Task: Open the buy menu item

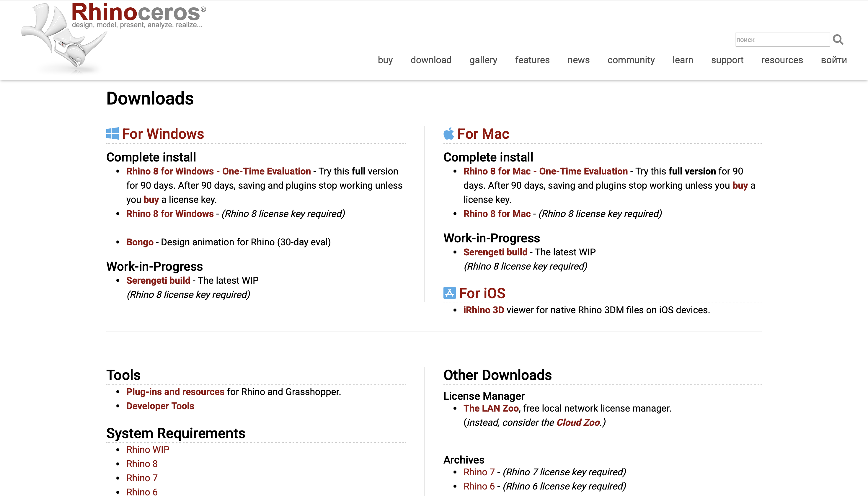Action: (385, 60)
